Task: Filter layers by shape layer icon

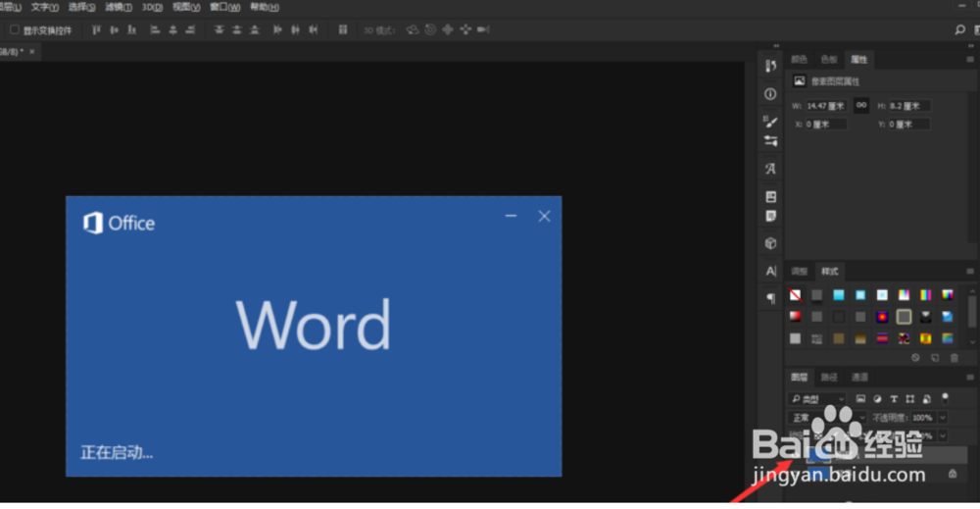Action: tap(910, 399)
